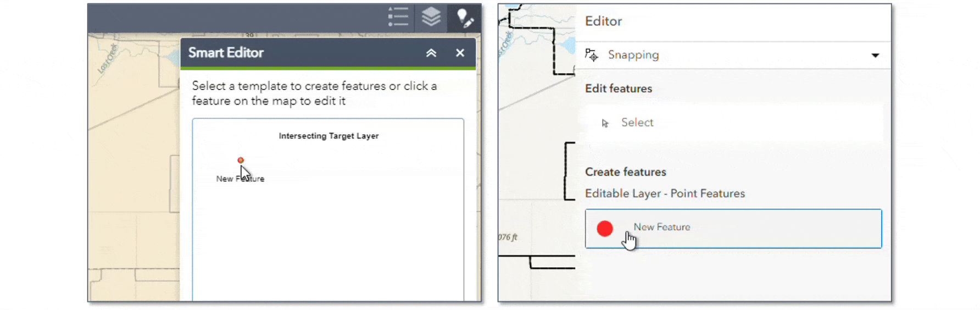This screenshot has width=980, height=310.
Task: Select New Feature template in Smart Editor
Action: 240,169
